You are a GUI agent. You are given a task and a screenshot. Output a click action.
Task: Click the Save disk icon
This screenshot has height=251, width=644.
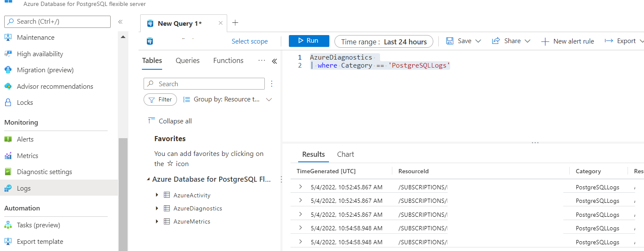450,41
